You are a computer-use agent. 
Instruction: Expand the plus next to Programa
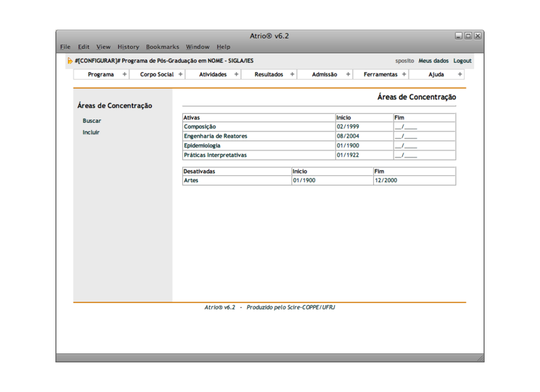pyautogui.click(x=125, y=74)
